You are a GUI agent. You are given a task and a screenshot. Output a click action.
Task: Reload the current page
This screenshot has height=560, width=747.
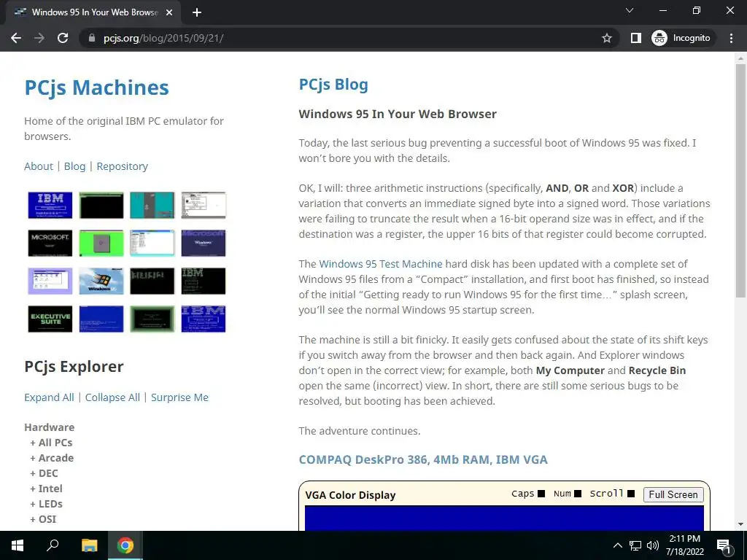point(63,38)
